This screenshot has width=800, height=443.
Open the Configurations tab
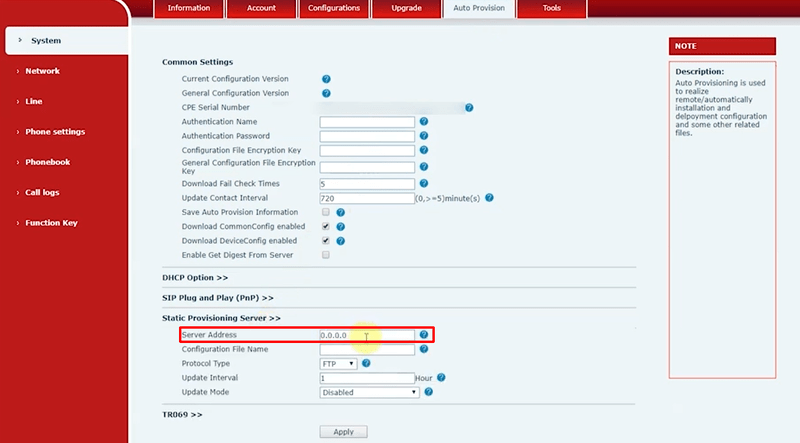333,8
